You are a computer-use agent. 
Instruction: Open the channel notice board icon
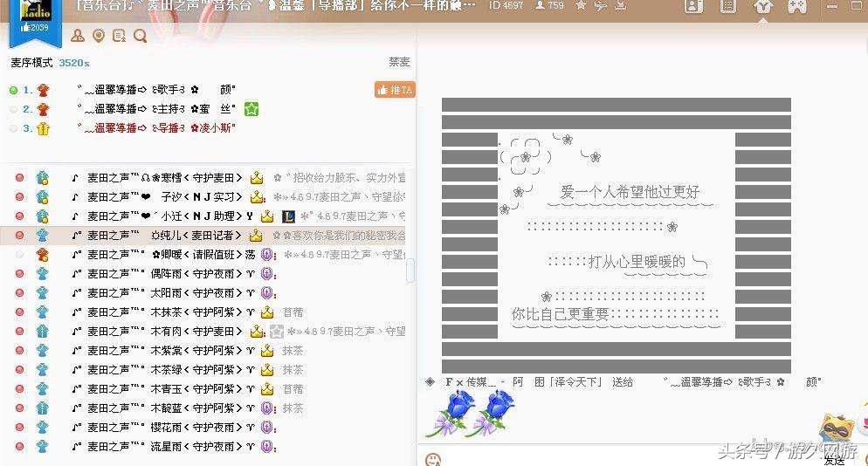coord(119,36)
